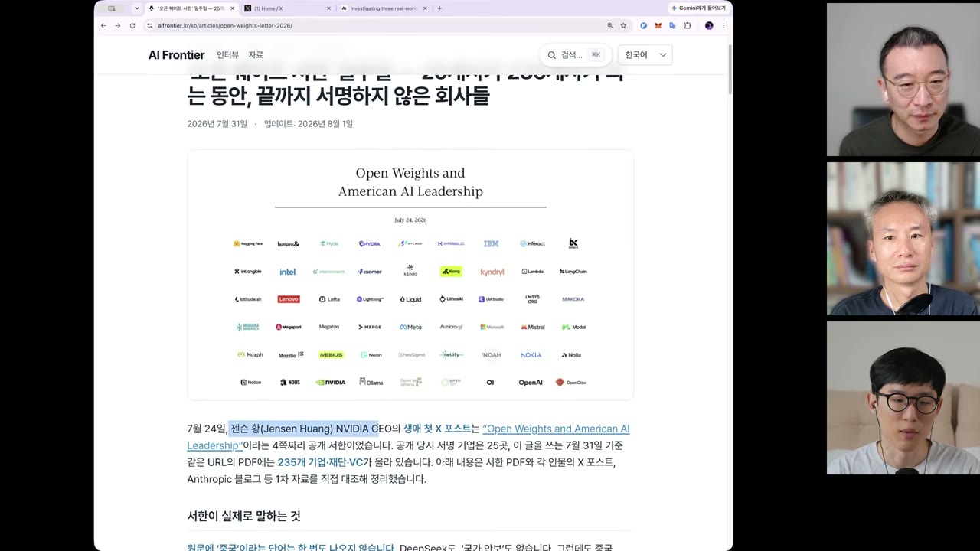This screenshot has height=551, width=980.
Task: Click the 서한이 실제로 말하는 것 heading
Action: tap(243, 516)
